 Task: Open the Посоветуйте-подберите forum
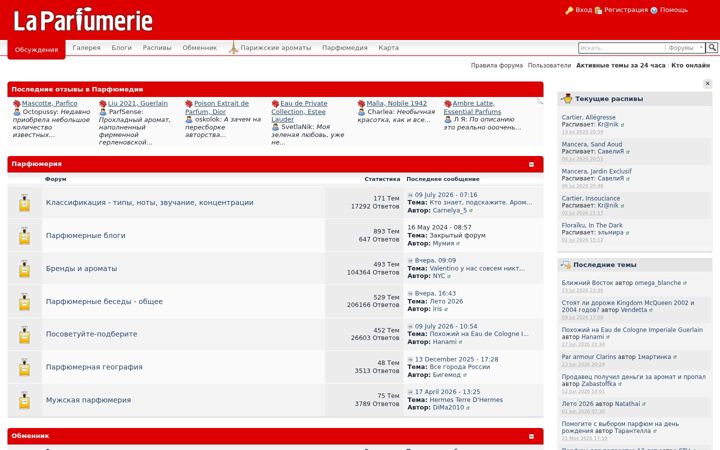[91, 334]
